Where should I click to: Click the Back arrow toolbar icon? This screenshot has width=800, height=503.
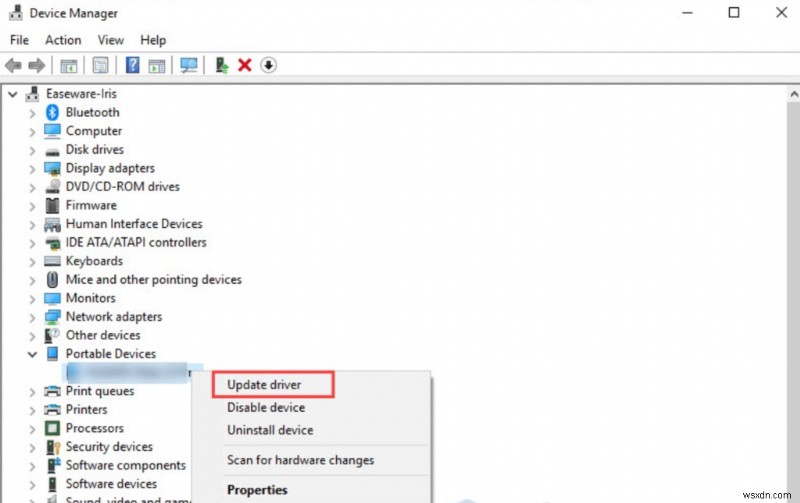click(x=13, y=65)
